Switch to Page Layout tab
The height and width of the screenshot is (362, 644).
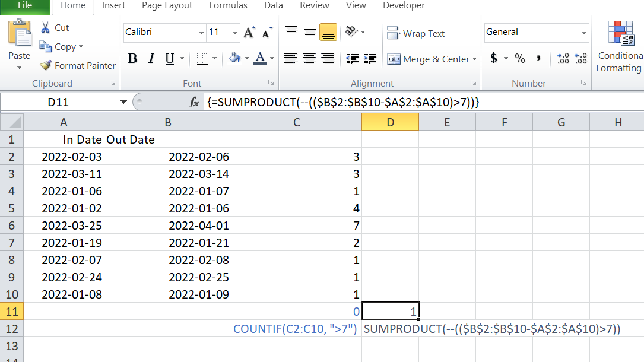(x=167, y=6)
